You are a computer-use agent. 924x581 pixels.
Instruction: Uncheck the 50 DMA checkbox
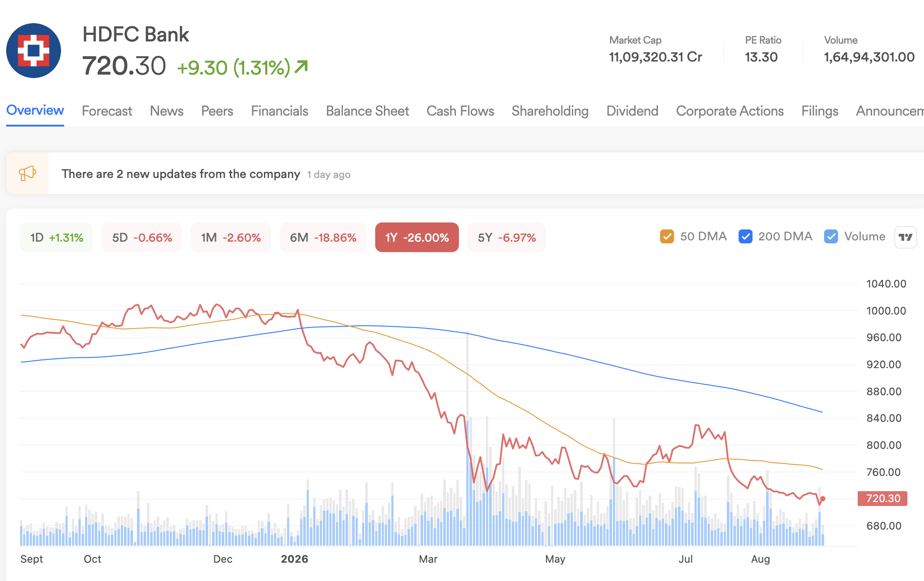(667, 236)
